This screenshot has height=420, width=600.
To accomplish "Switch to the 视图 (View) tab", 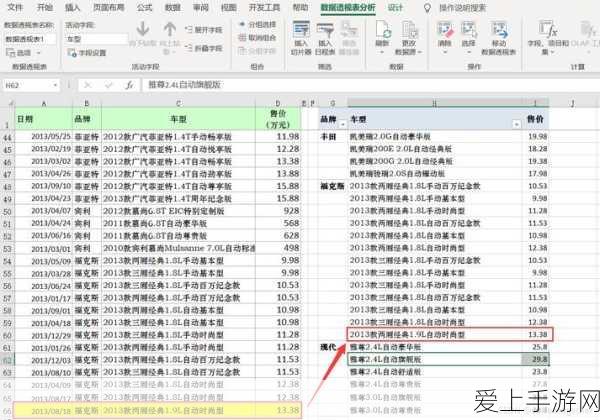I will coord(228,7).
